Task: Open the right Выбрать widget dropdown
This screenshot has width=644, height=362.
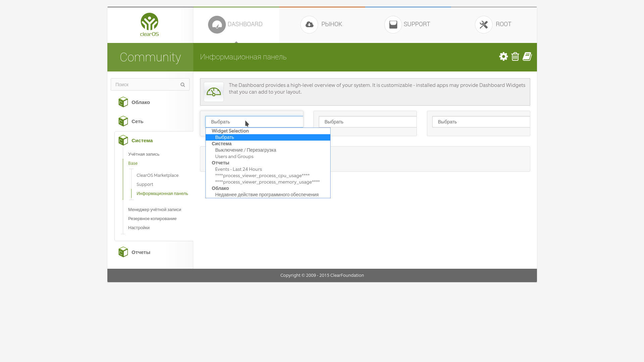Action: 481,122
